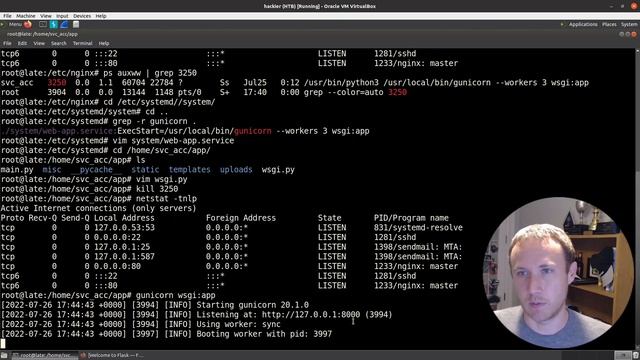Click 'Booting worker with pid: 3997' line
The image size is (640, 360).
coord(264,334)
